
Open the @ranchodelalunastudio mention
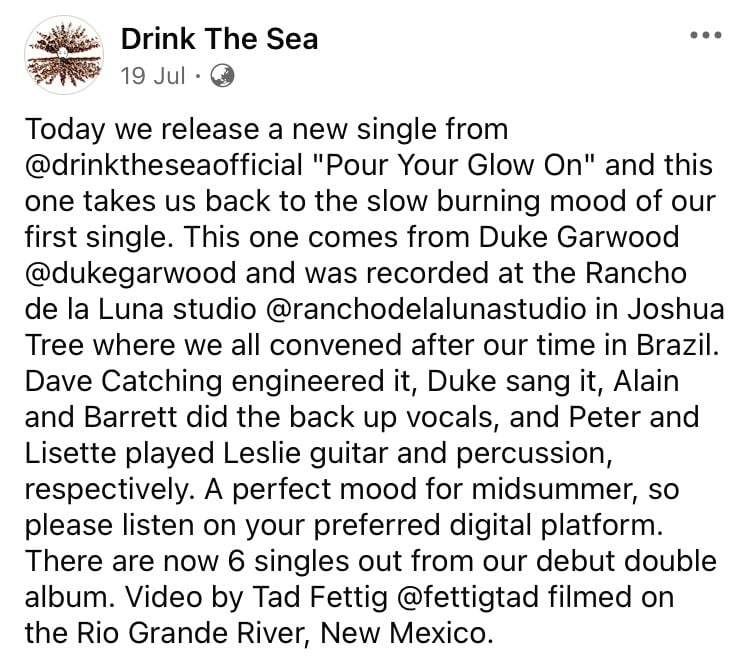pyautogui.click(x=425, y=309)
